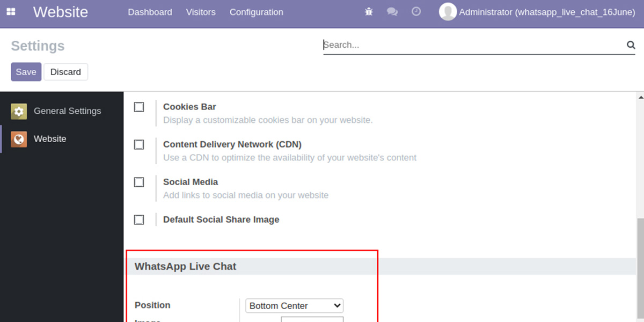Open the activities clock icon
The image size is (644, 322).
coord(416,12)
